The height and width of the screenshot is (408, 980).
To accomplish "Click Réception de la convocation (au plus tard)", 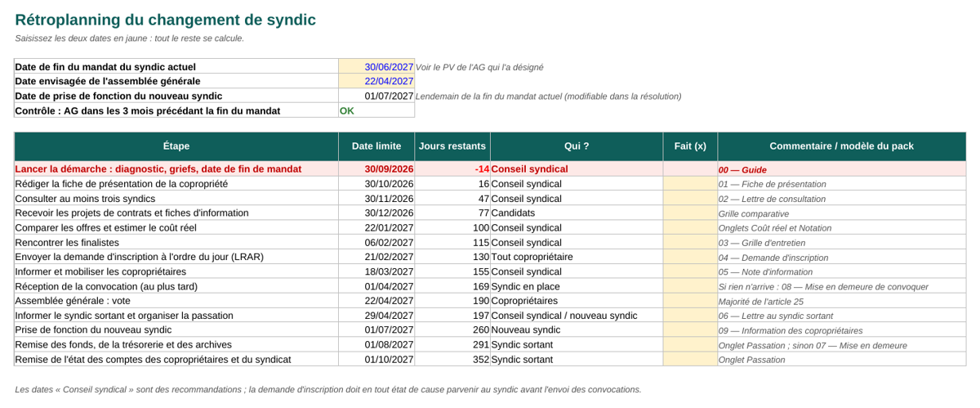I will pyautogui.click(x=176, y=286).
